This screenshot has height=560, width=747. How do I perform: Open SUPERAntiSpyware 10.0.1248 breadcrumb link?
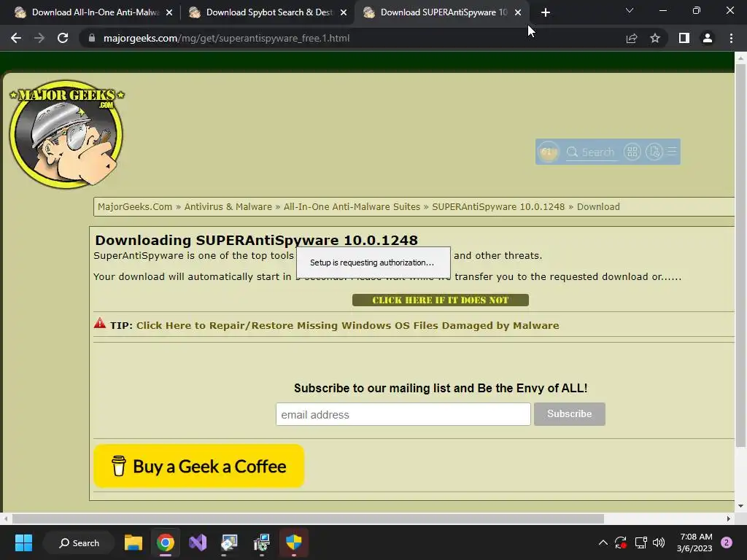(498, 206)
